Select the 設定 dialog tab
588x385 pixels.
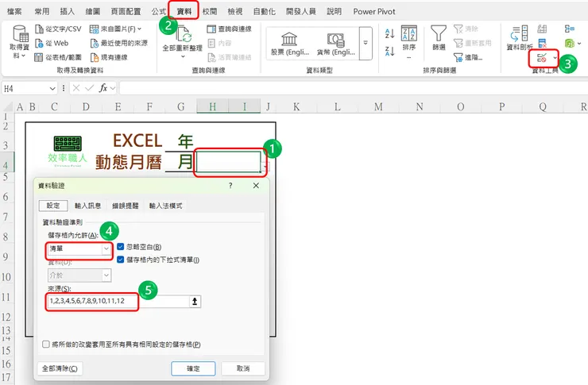[53, 206]
